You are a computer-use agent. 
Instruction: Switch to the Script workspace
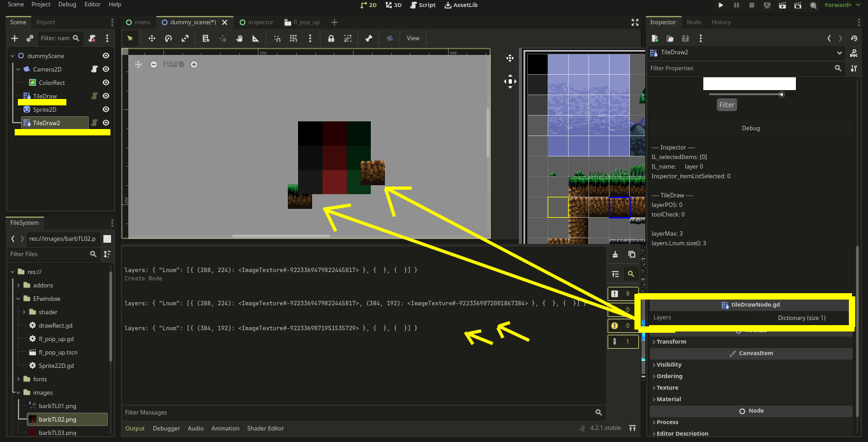(423, 5)
